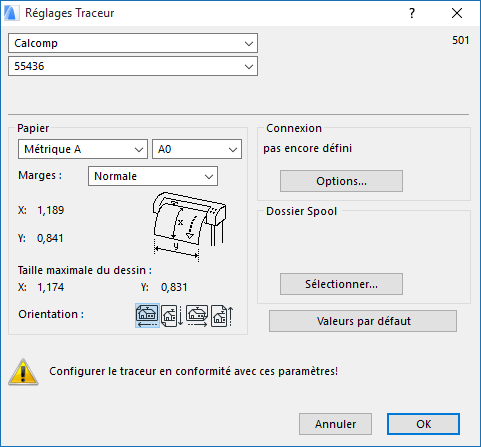Click the Orientation label

pos(51,314)
